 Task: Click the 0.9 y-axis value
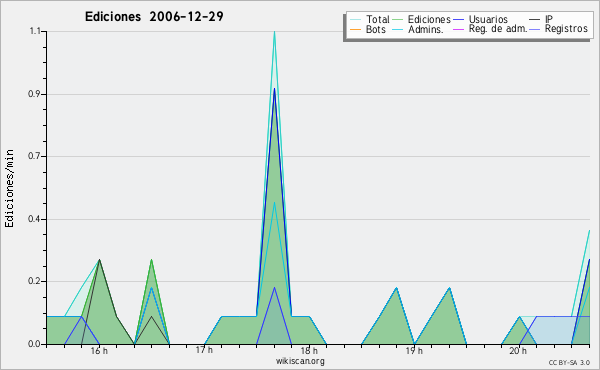[x=34, y=94]
